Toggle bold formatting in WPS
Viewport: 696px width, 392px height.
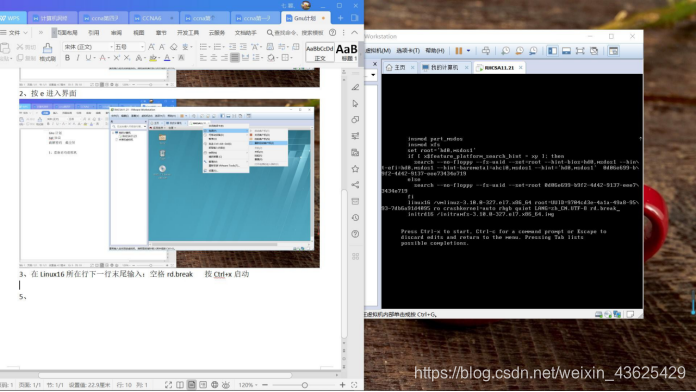click(x=67, y=58)
